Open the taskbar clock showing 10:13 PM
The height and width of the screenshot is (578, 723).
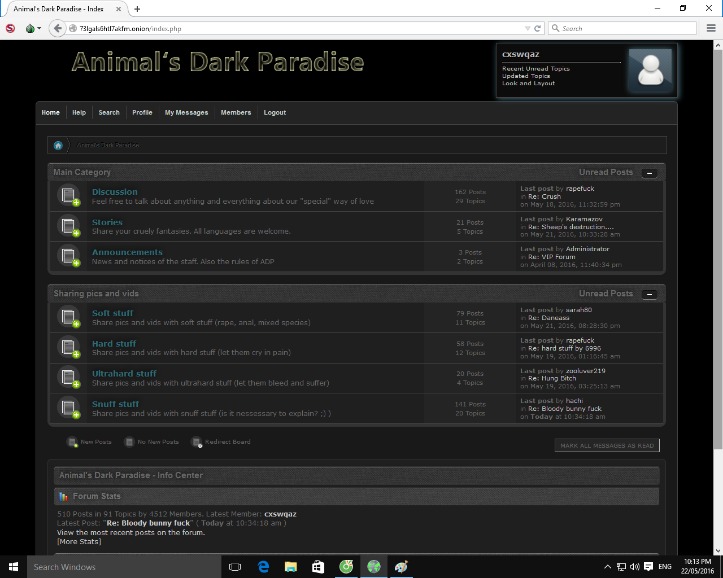[x=697, y=567]
